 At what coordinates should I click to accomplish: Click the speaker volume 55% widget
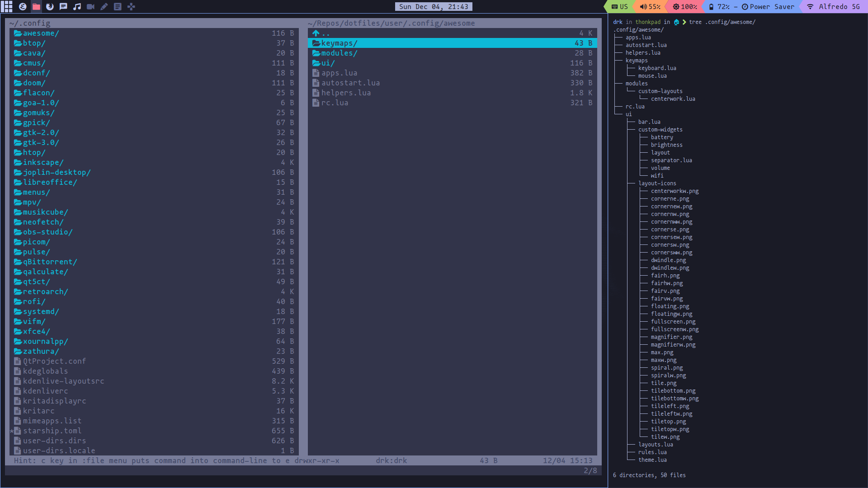[x=650, y=6]
